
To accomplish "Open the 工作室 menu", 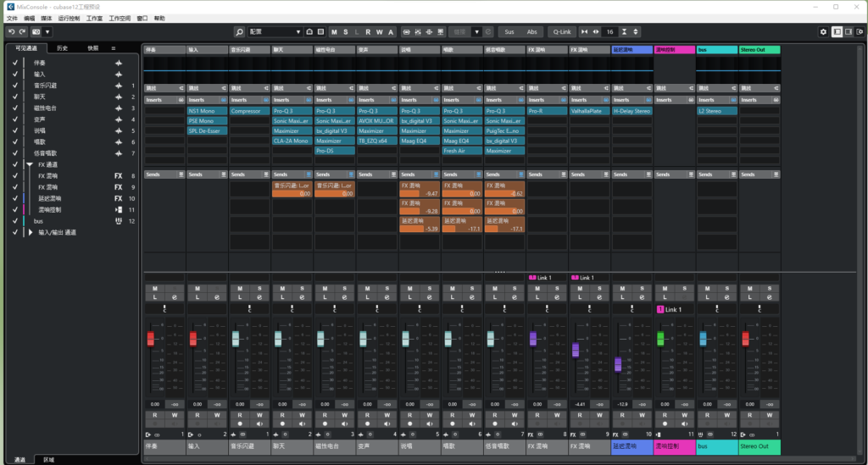I will 95,18.
